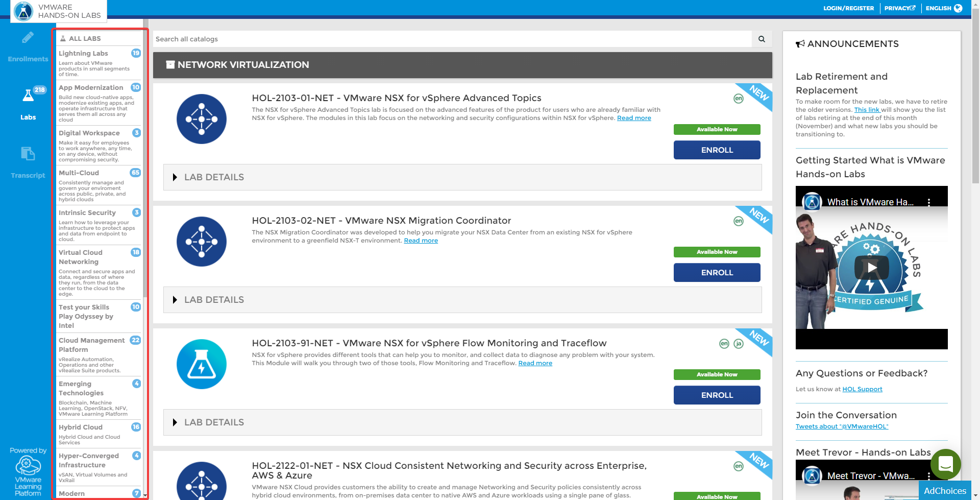Play the What is VMware Hands-on Labs video
The image size is (980, 500).
coord(871,268)
